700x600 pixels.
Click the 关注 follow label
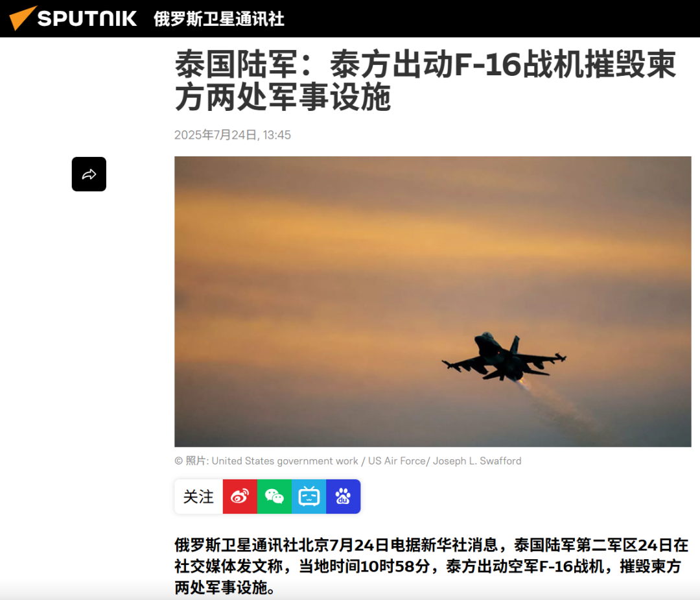click(x=199, y=496)
